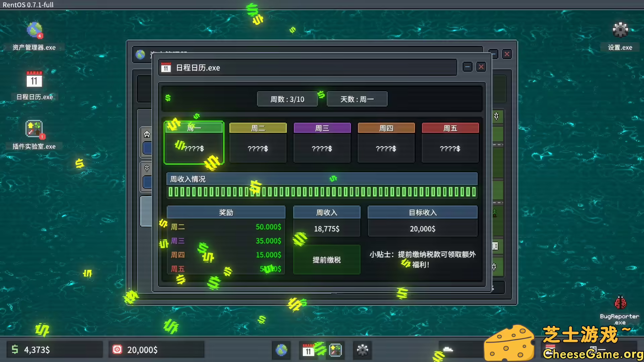Select the 周五 day card
Viewport: 644px width, 362px height.
tap(450, 142)
